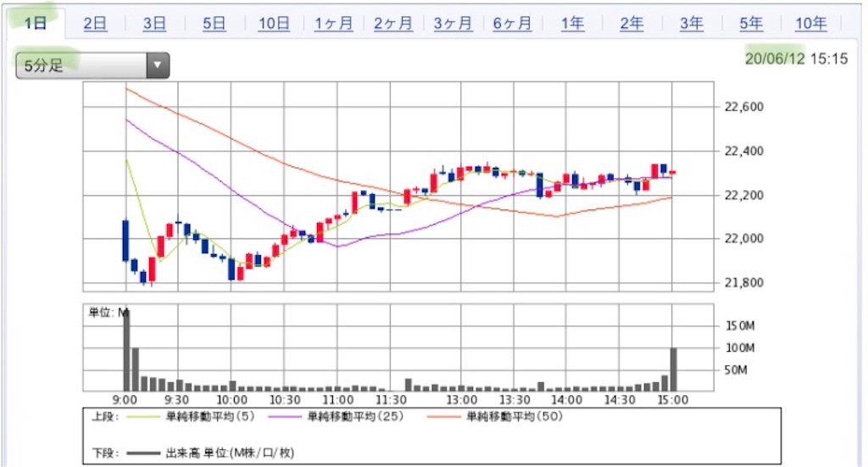Click the 21,800 price axis label

(744, 283)
